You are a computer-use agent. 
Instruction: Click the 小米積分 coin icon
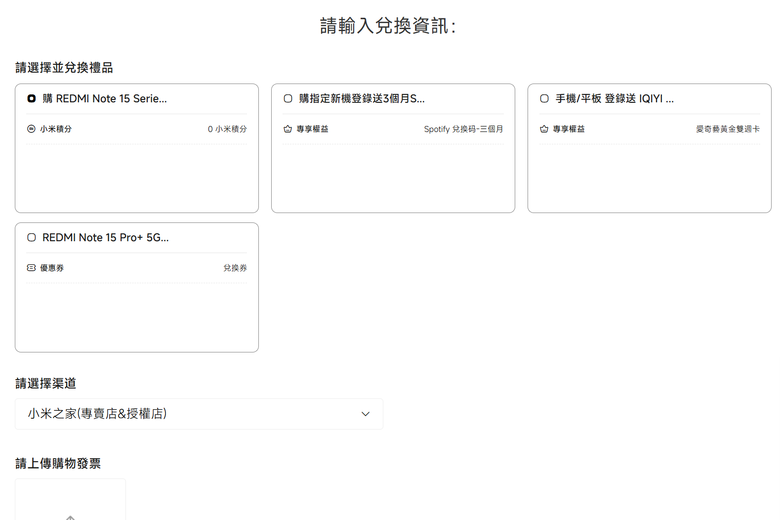(31, 129)
